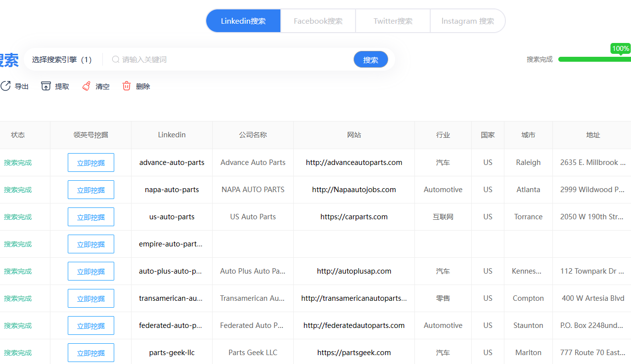Click the delete (删除) trash icon

coord(127,86)
